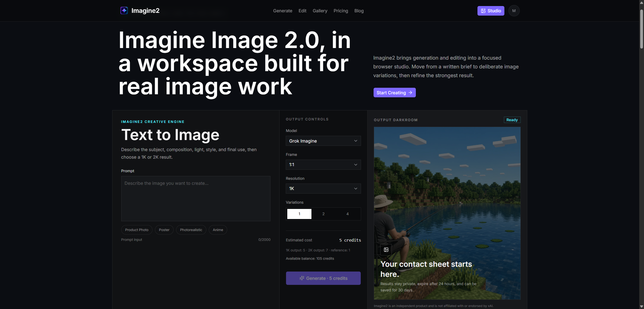Choose the Photorealistic style chip

point(191,230)
